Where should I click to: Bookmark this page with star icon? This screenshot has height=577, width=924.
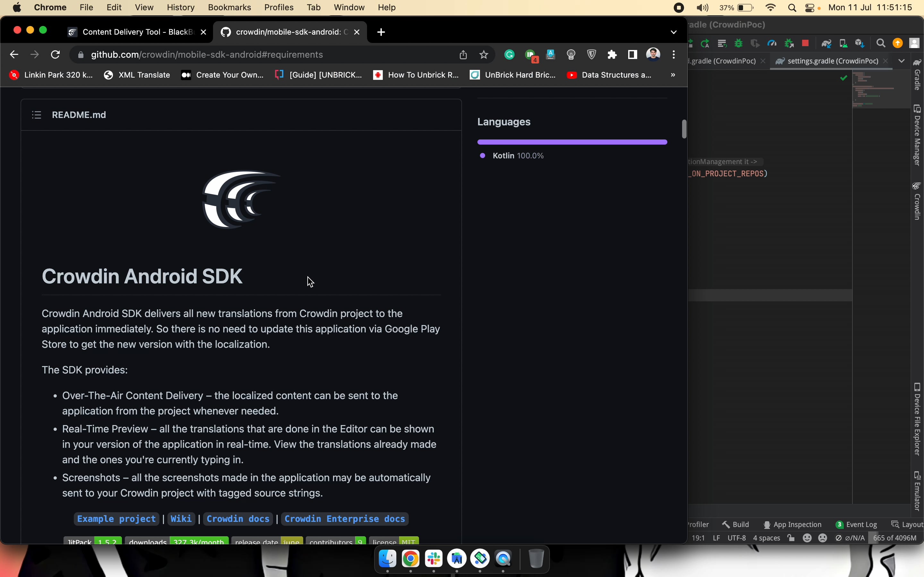tap(484, 55)
